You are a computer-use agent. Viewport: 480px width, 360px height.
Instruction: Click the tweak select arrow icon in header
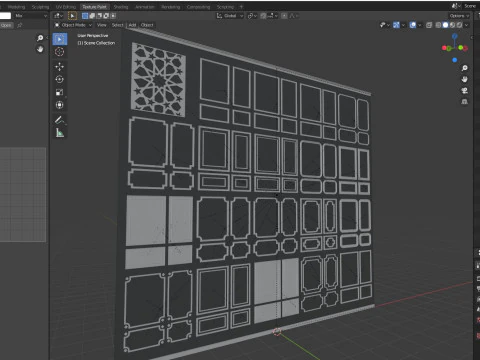pos(72,16)
